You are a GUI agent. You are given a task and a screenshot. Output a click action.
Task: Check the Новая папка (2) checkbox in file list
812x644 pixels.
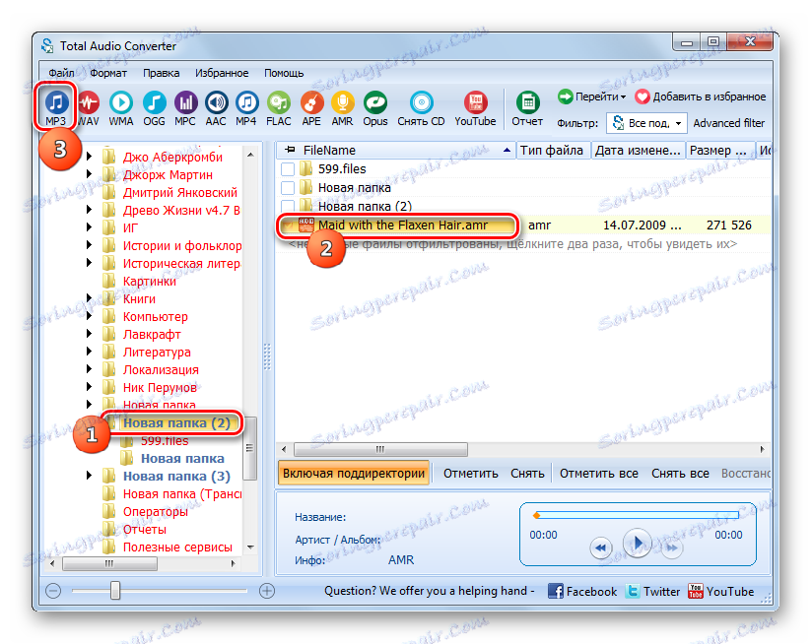pos(288,206)
